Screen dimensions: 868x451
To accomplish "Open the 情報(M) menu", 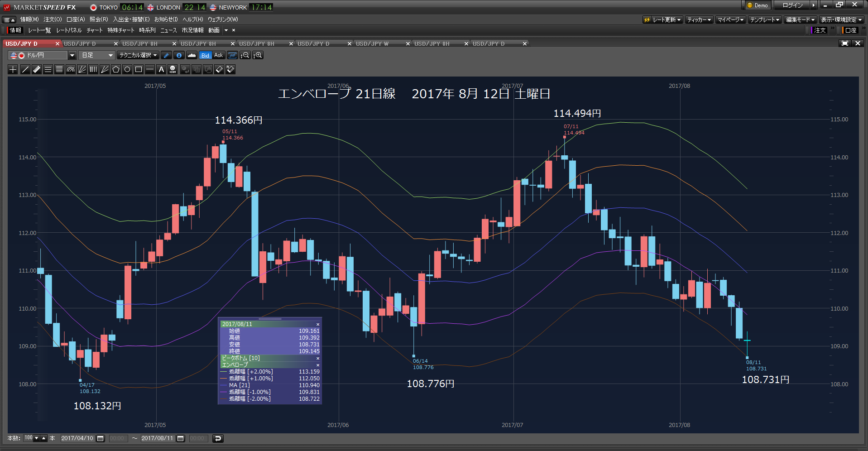I will point(29,19).
